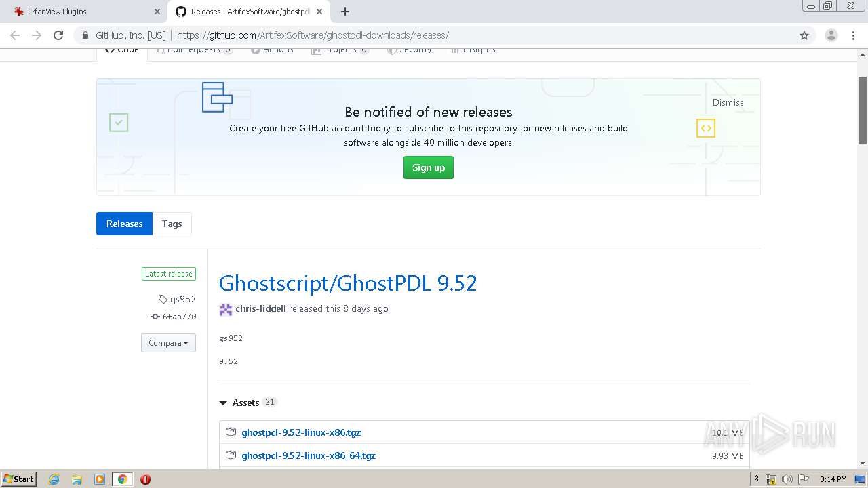Viewport: 868px width, 488px height.
Task: Click the scrollbar down arrow
Action: coord(863,463)
